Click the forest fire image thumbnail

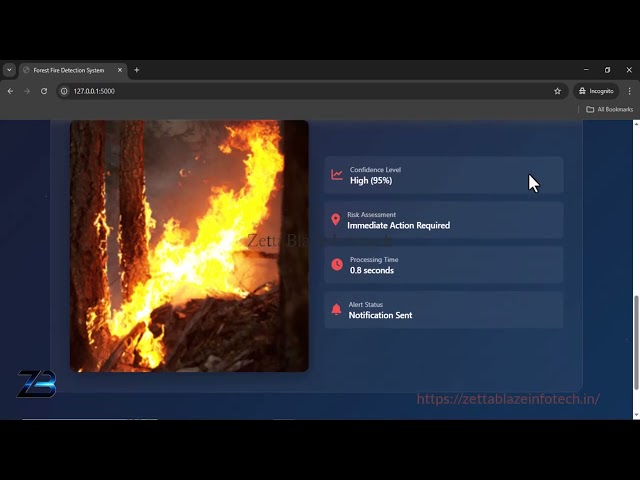click(189, 246)
